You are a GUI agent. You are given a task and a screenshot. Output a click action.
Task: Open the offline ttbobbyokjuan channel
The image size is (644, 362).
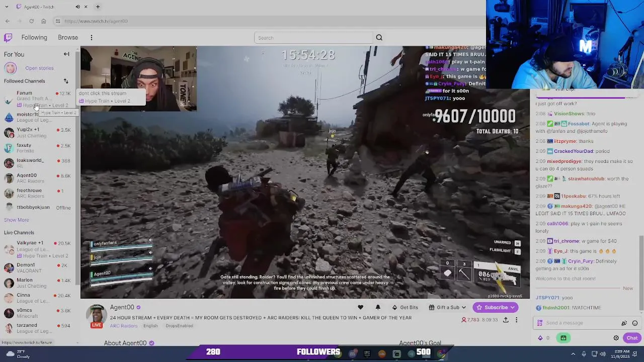pos(38,208)
